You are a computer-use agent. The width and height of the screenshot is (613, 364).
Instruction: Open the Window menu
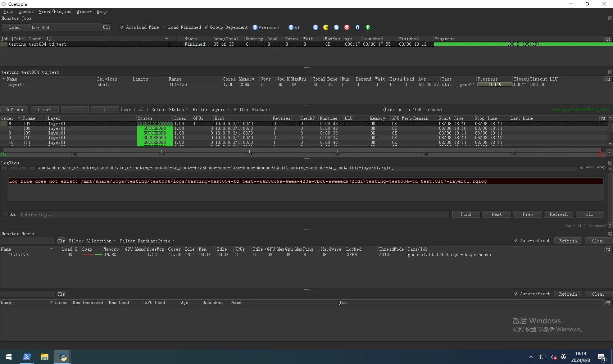point(84,12)
